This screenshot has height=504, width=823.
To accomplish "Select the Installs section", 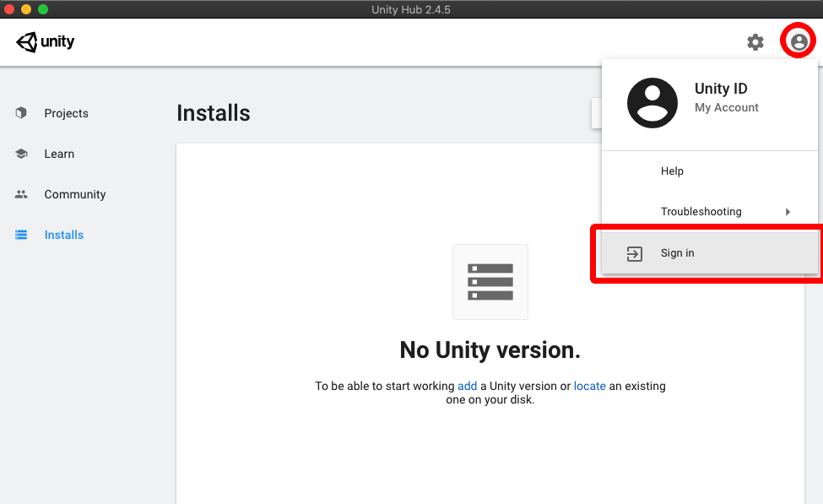I will pyautogui.click(x=64, y=235).
